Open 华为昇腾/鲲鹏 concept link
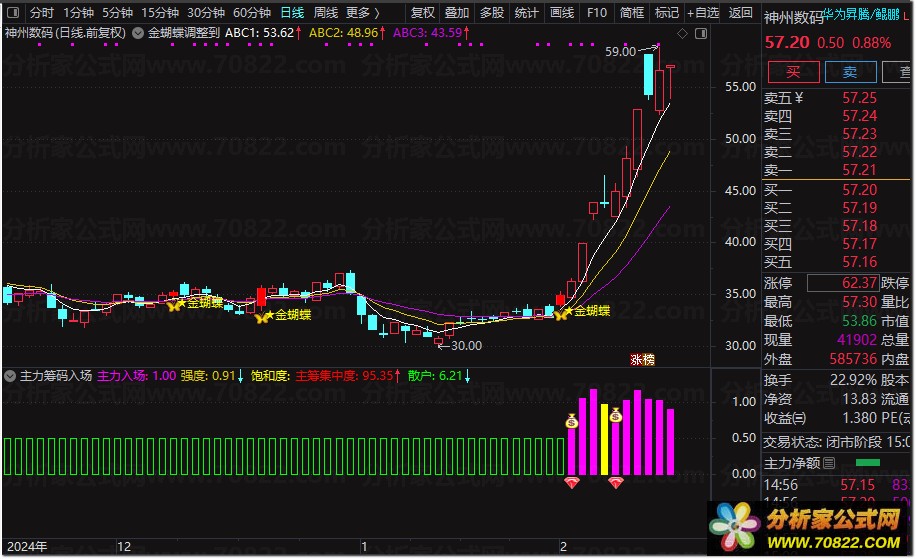 point(861,14)
